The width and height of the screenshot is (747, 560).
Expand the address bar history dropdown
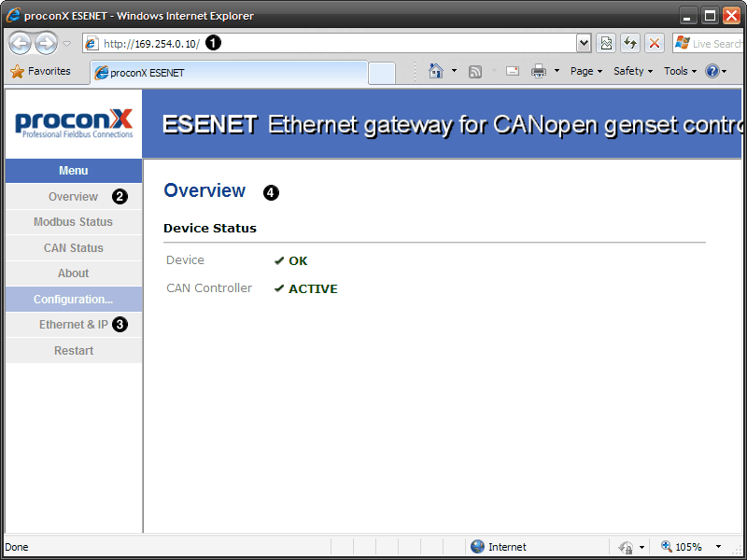584,43
